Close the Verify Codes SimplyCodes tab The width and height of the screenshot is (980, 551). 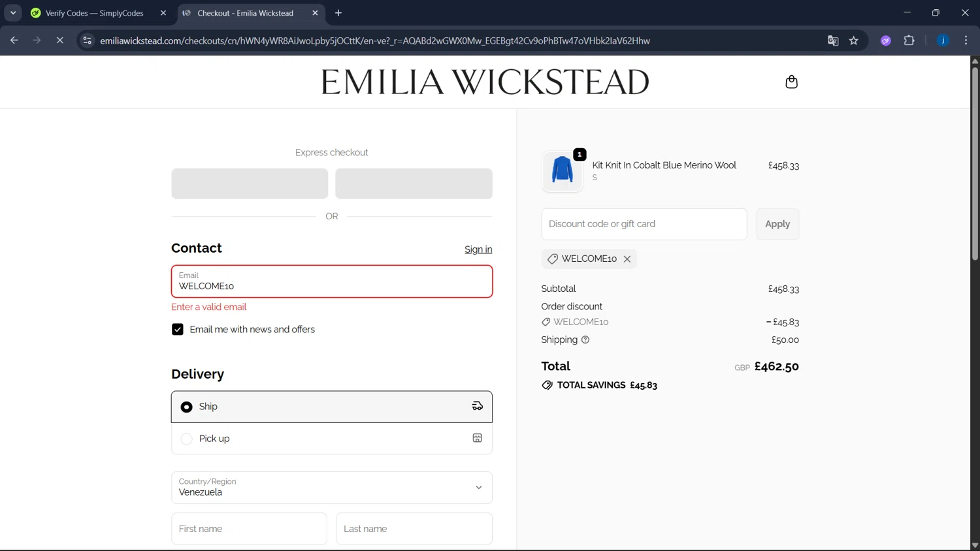coord(163,13)
